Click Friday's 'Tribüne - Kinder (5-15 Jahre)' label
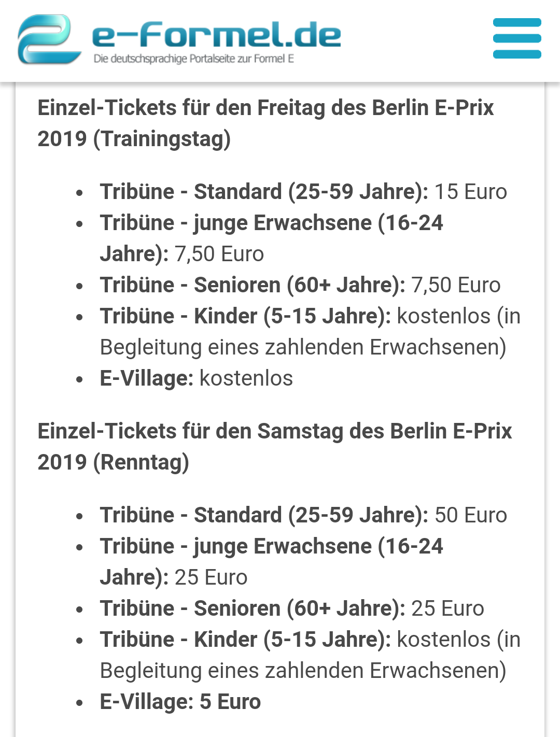The width and height of the screenshot is (560, 737). click(x=245, y=316)
